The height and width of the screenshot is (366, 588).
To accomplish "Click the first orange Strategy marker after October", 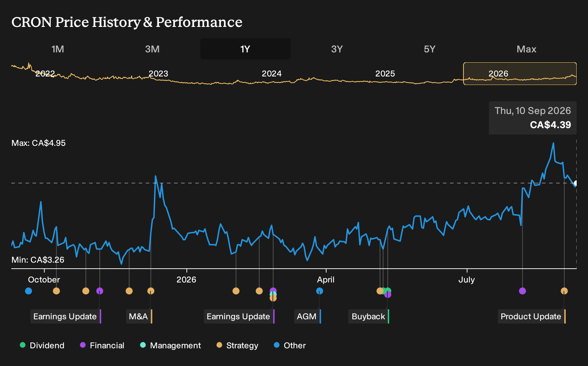I will point(56,291).
